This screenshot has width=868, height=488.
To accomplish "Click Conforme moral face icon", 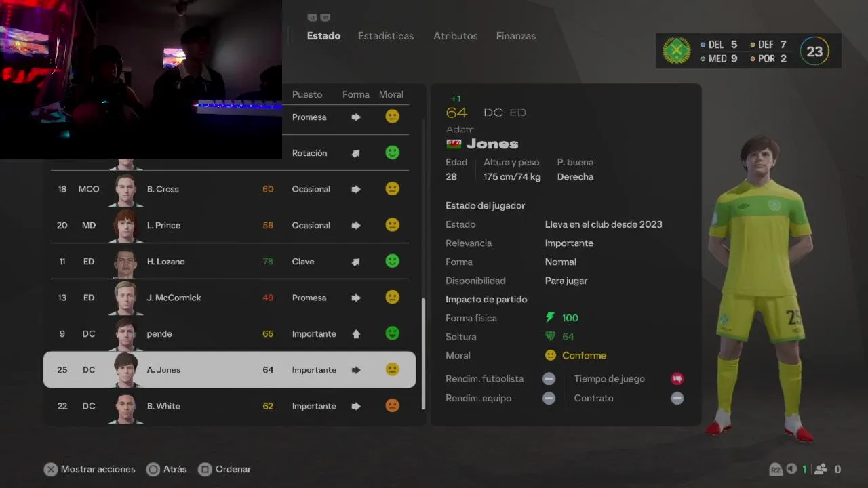I will click(x=551, y=355).
